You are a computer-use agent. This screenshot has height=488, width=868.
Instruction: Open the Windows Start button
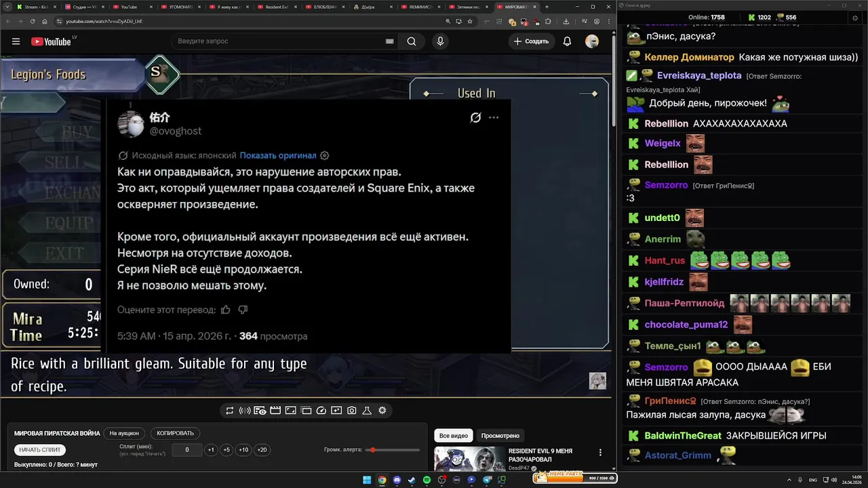click(x=367, y=480)
